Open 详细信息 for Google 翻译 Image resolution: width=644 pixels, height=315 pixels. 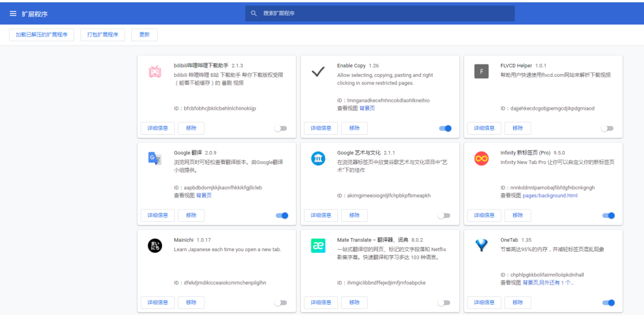tap(157, 215)
